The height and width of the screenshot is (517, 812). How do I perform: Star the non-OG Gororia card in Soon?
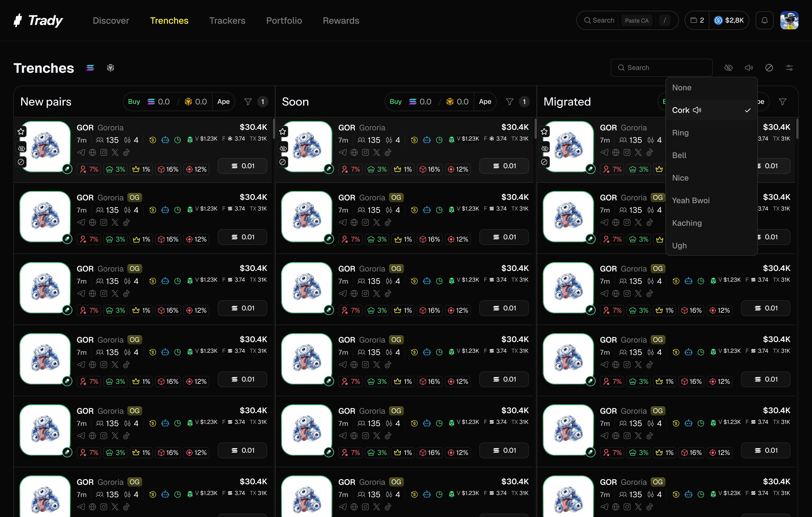coord(283,131)
